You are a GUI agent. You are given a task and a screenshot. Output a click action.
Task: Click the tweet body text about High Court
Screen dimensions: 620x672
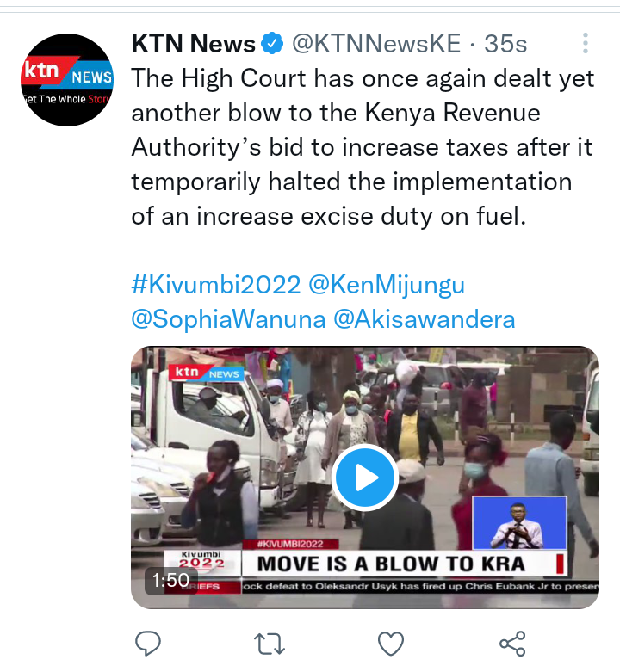coord(363,147)
